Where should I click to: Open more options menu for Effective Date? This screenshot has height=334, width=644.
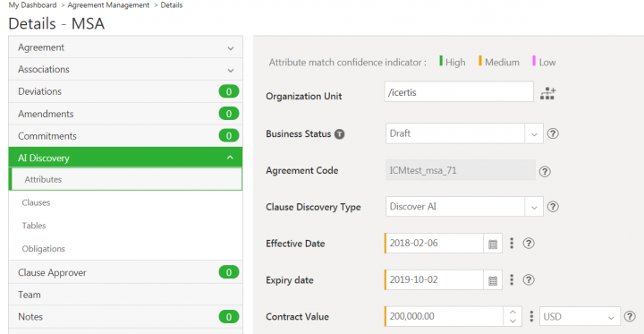pyautogui.click(x=512, y=243)
